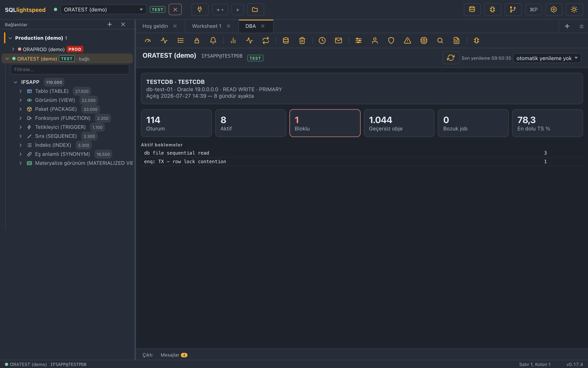
Task: Collapse the IFSAPP schema node
Action: (x=16, y=82)
